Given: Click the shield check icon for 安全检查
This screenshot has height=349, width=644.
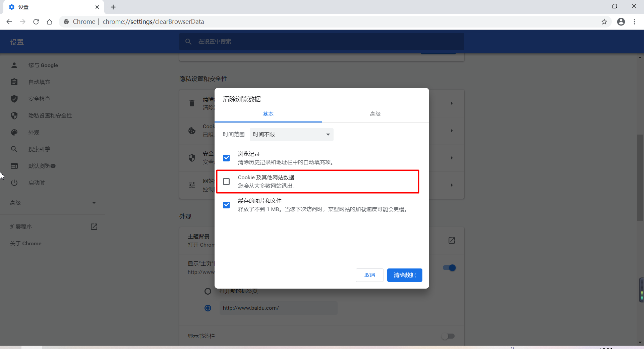Looking at the screenshot, I should click(14, 99).
